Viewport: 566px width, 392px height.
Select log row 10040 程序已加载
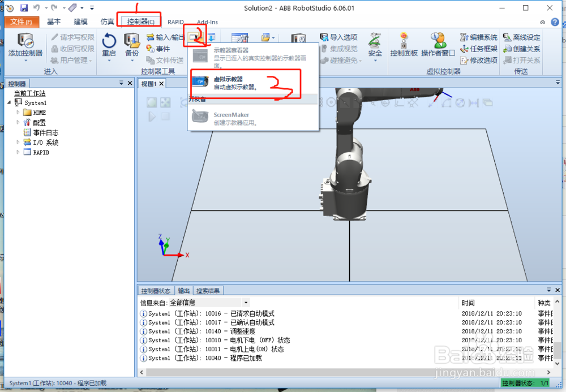pyautogui.click(x=201, y=358)
